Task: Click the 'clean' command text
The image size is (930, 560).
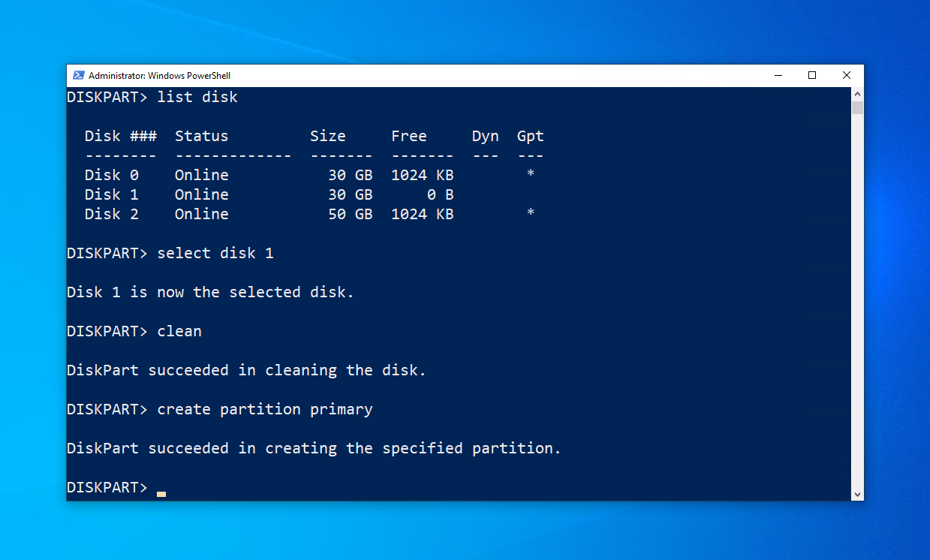Action: coord(179,331)
